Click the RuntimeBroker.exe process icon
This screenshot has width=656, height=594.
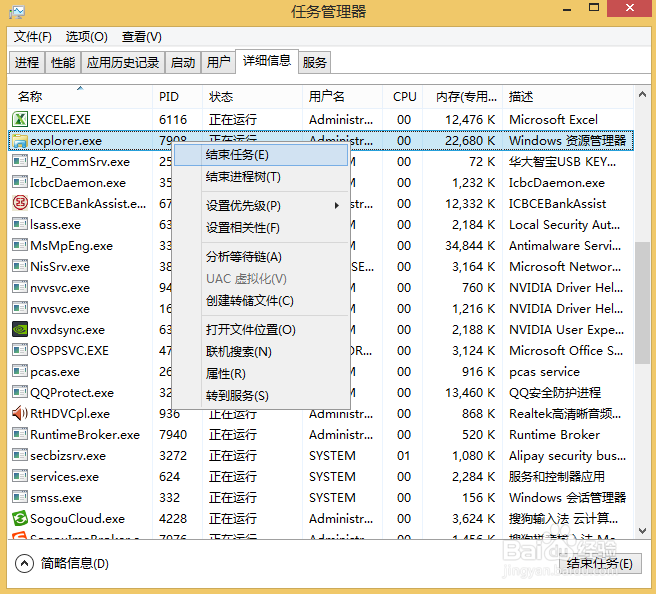[20, 434]
